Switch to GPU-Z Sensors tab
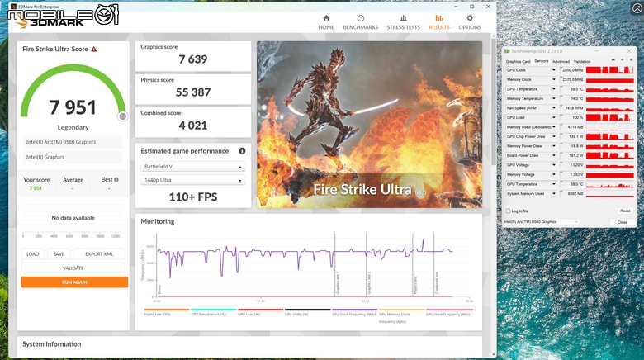This screenshot has width=644, height=360. [542, 61]
